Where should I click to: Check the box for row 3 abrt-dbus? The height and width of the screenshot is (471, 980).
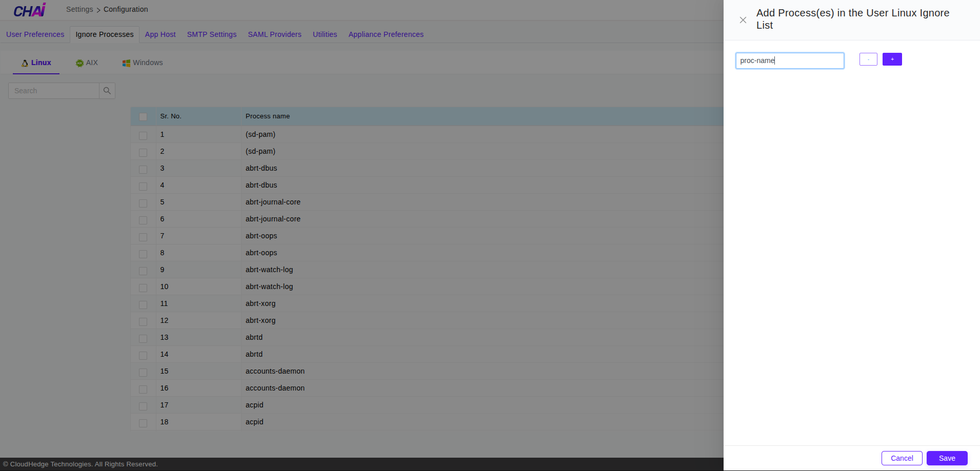coord(143,169)
